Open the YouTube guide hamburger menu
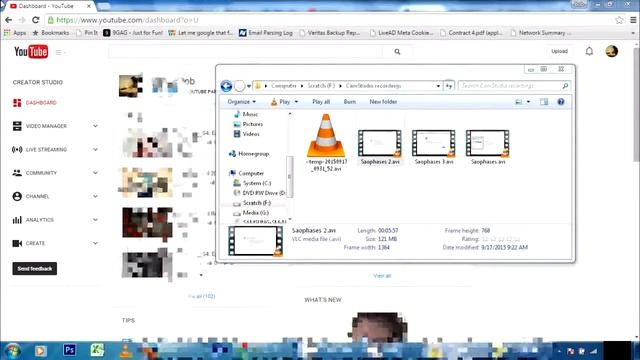The height and width of the screenshot is (360, 640). tap(59, 52)
